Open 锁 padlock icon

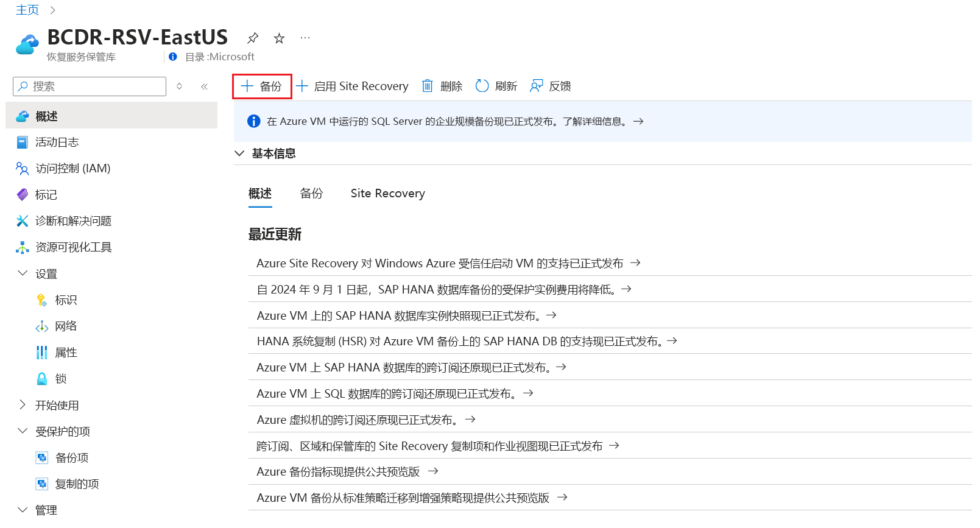tap(41, 378)
